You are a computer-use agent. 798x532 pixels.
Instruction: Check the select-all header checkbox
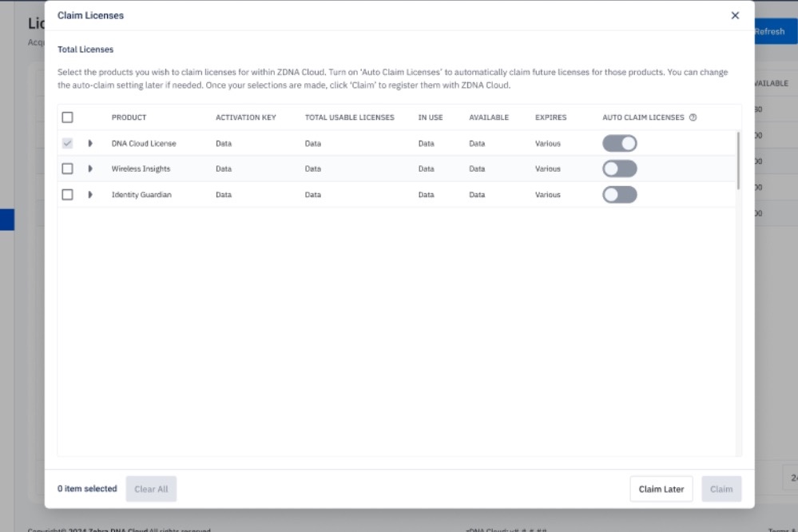[x=68, y=117]
